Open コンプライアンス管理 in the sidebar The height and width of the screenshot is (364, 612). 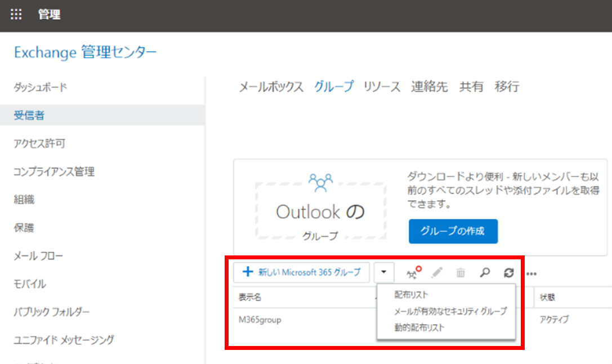coord(54,172)
